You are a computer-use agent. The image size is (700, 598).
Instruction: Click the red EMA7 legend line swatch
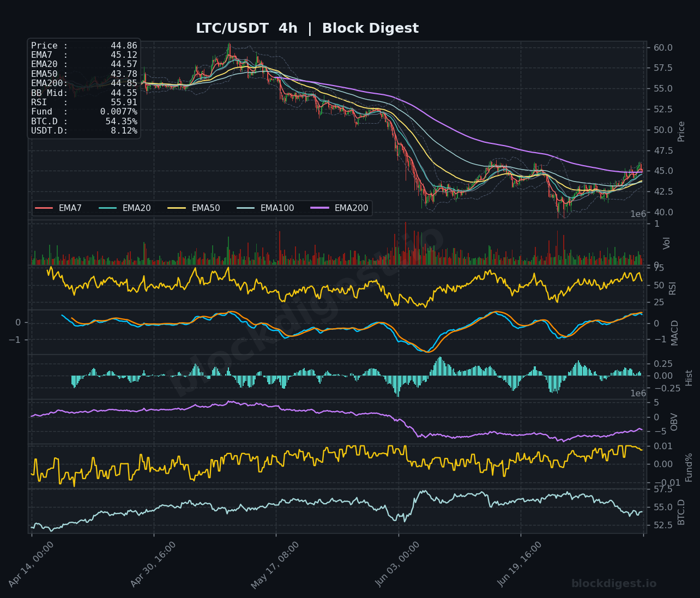[x=45, y=208]
